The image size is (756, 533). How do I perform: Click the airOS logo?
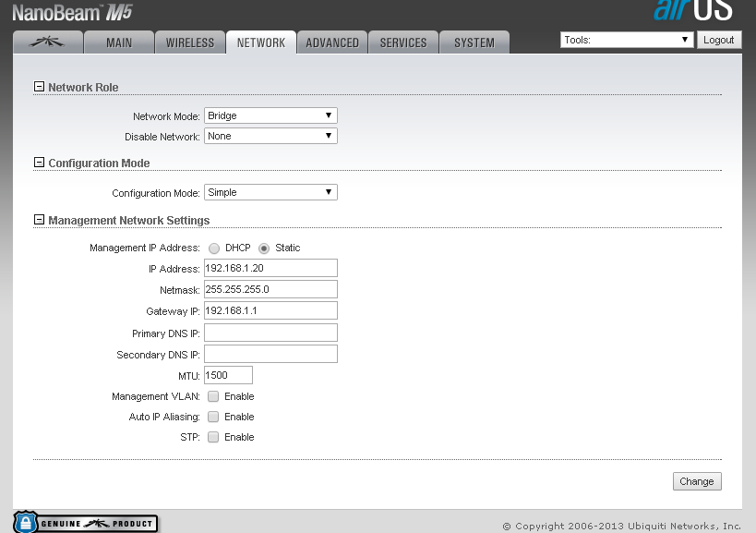[693, 10]
